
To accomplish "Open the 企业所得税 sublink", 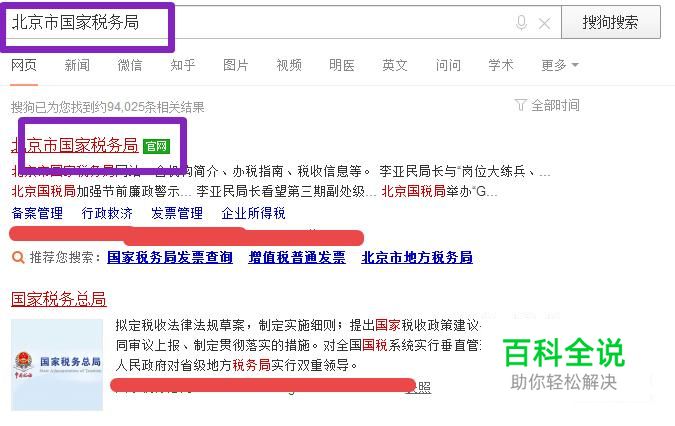I will [x=254, y=213].
